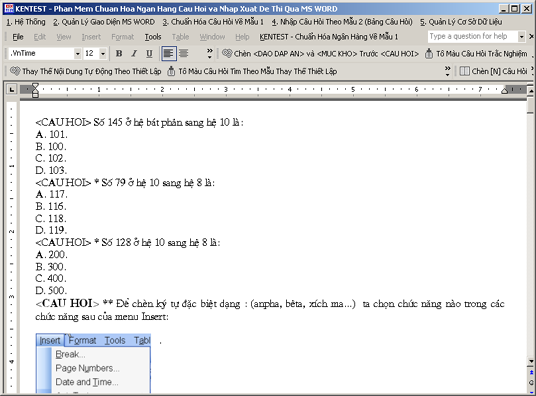Open the Table menu
536x396 pixels.
(180, 37)
